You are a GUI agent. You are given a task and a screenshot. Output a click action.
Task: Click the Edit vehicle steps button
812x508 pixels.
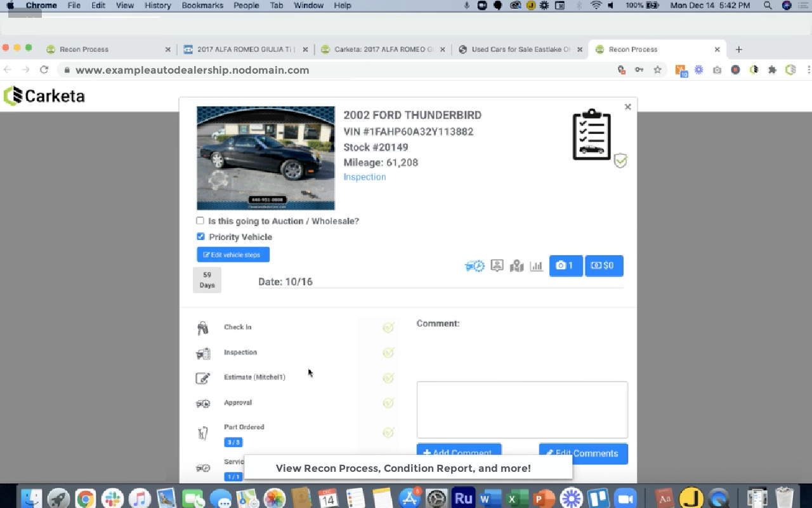(233, 255)
